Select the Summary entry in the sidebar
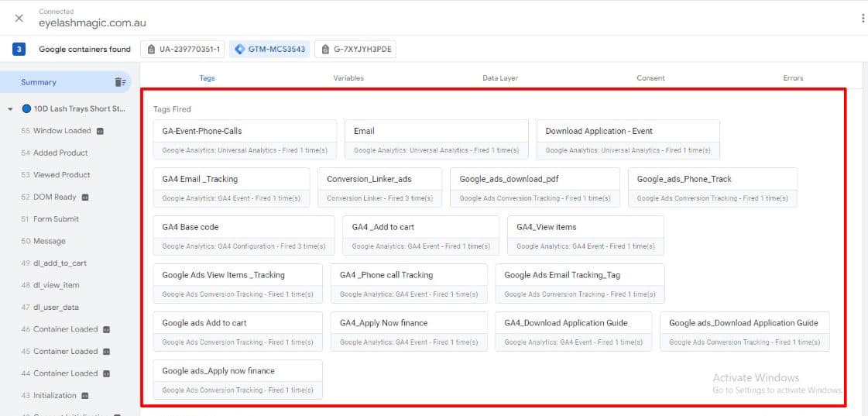Viewport: 868px width, 416px height. (x=39, y=82)
